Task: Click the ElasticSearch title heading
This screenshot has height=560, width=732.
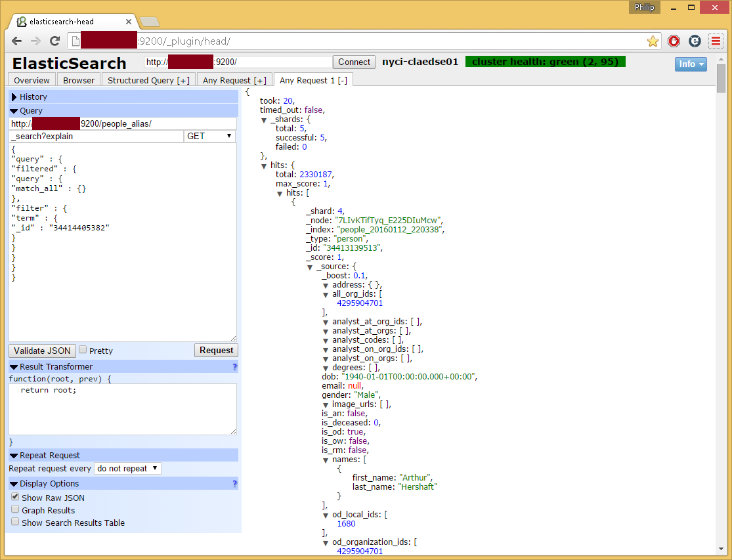Action: point(69,63)
